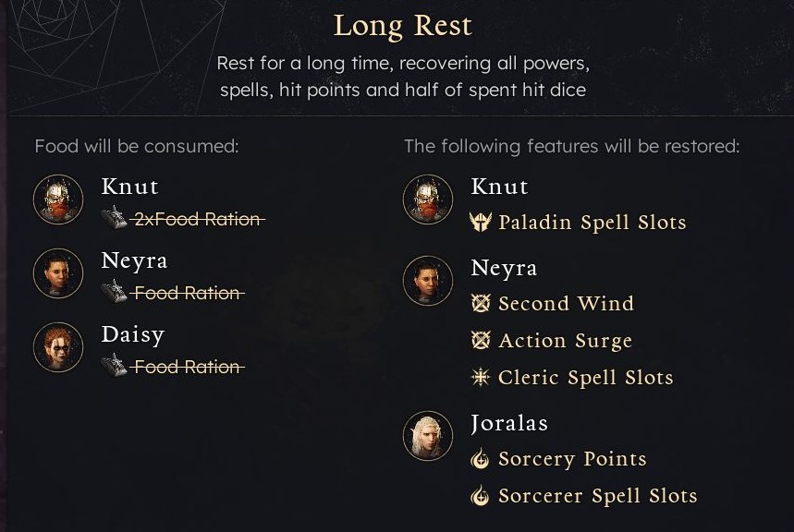Click the food ration icon beside Knut
Image resolution: width=794 pixels, height=532 pixels.
click(114, 219)
